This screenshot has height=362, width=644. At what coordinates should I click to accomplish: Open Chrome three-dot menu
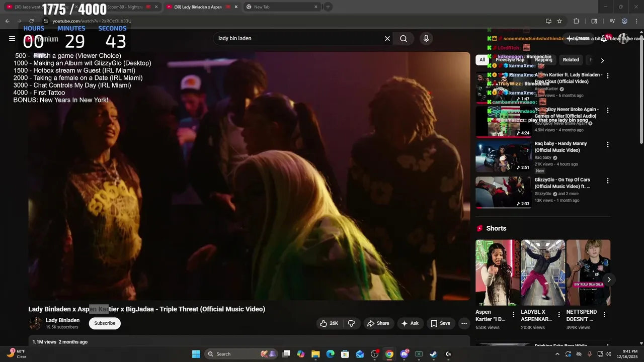636,21
